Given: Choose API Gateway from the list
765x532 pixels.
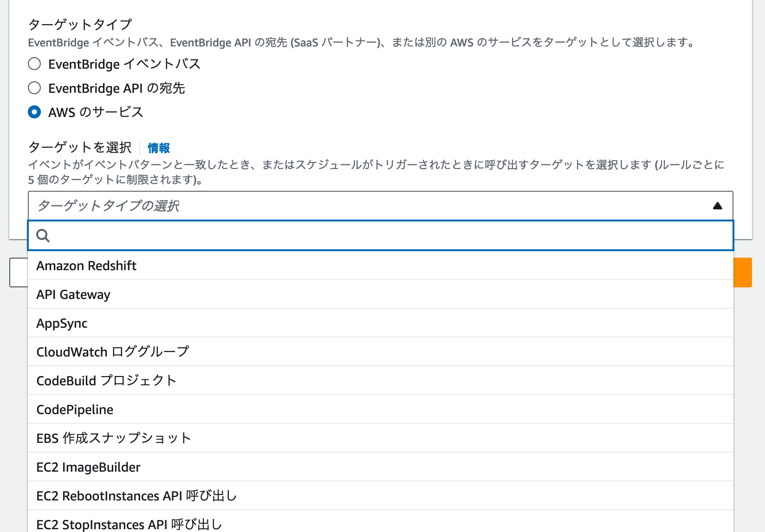Looking at the screenshot, I should point(381,294).
